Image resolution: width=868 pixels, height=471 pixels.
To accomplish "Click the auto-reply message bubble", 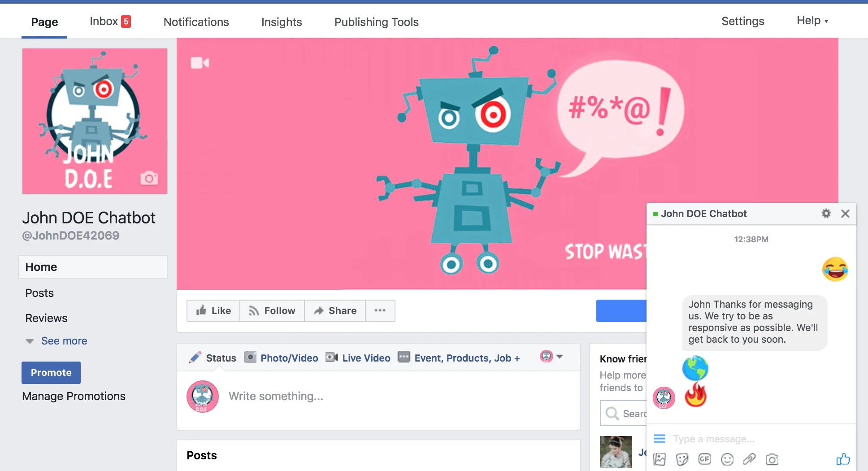I will point(755,322).
